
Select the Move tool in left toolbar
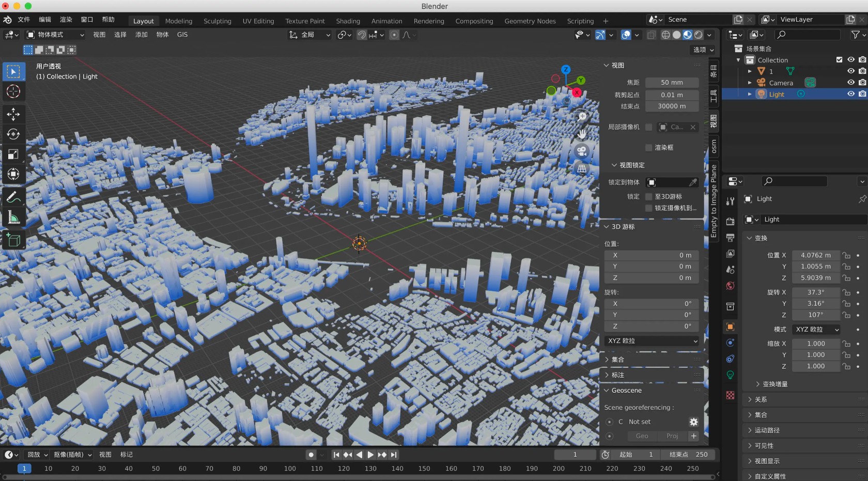13,114
